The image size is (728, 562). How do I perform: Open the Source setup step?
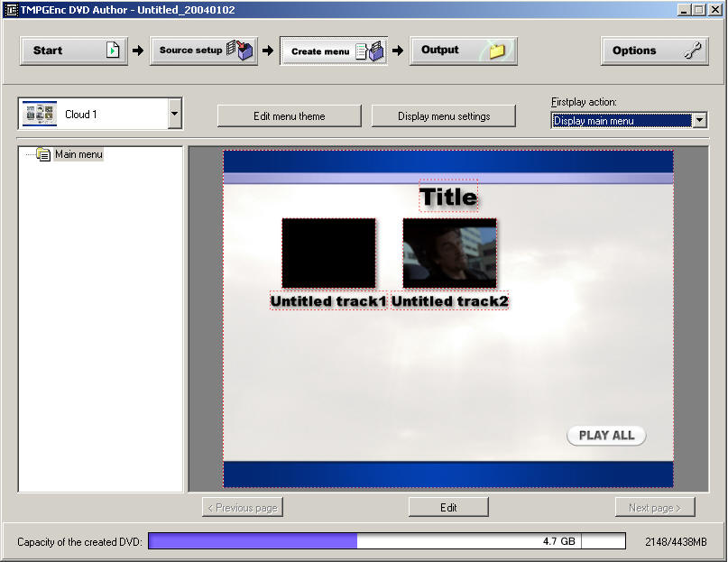click(203, 51)
